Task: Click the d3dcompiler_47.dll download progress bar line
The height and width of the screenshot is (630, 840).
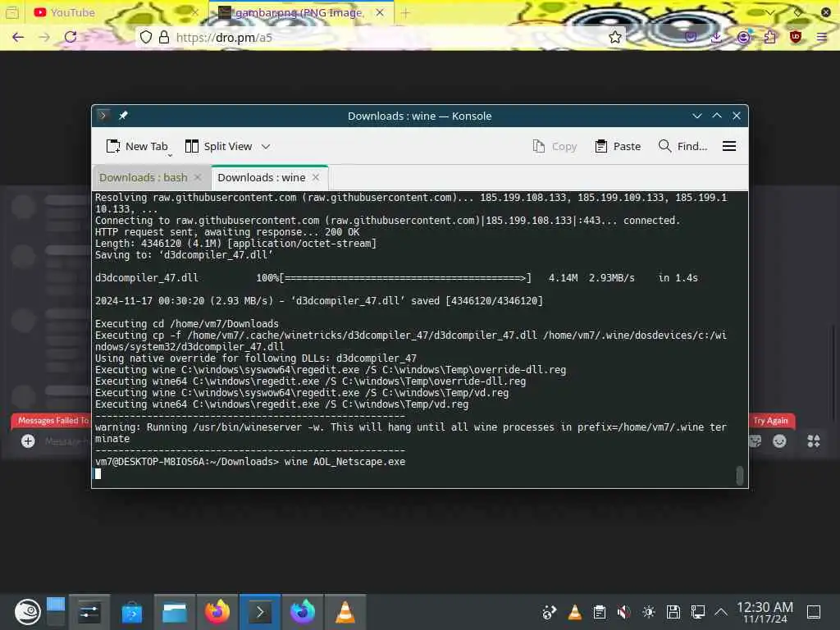Action: (x=396, y=277)
